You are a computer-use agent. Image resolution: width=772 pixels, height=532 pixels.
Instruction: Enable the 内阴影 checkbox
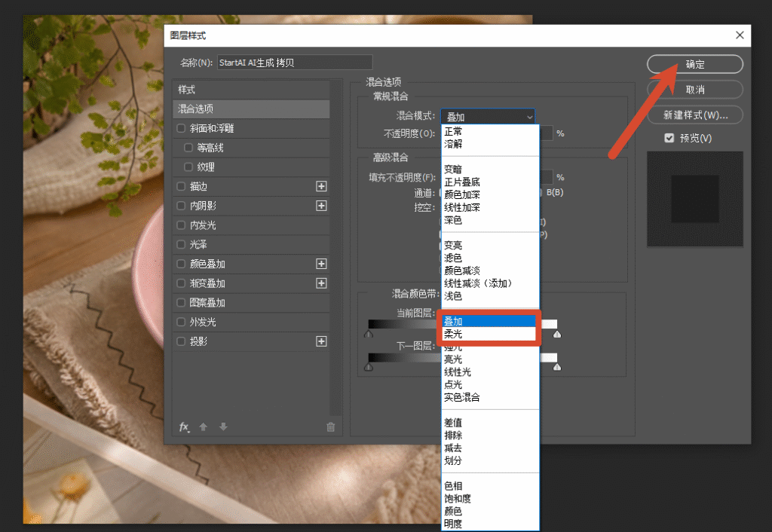click(181, 206)
